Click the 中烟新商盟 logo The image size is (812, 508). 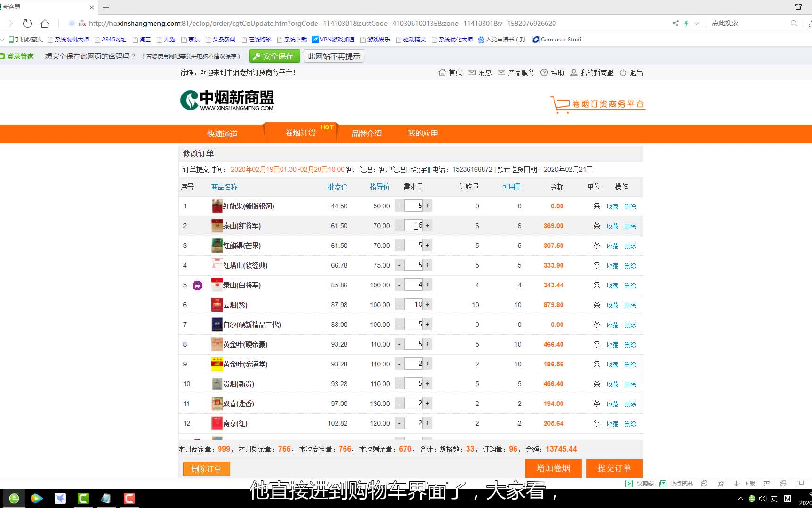pyautogui.click(x=227, y=100)
